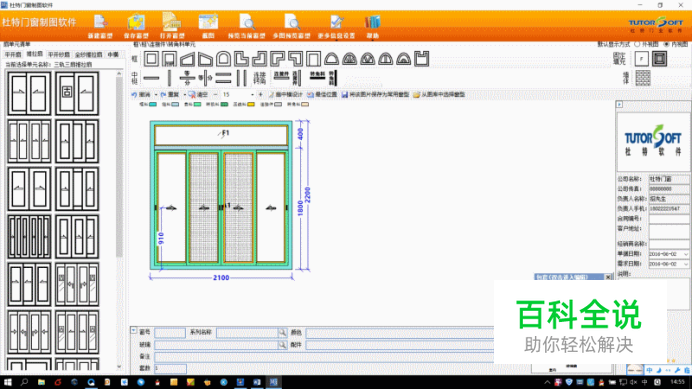Image resolution: width=692 pixels, height=389 pixels.
Task: Select the semicircle arch frame shape
Action: [331, 59]
